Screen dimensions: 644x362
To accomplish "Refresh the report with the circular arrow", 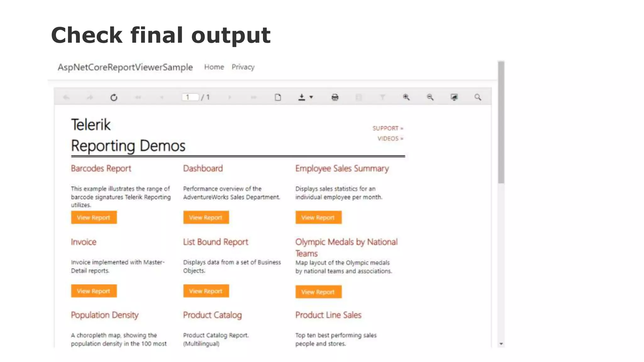I will pos(114,97).
